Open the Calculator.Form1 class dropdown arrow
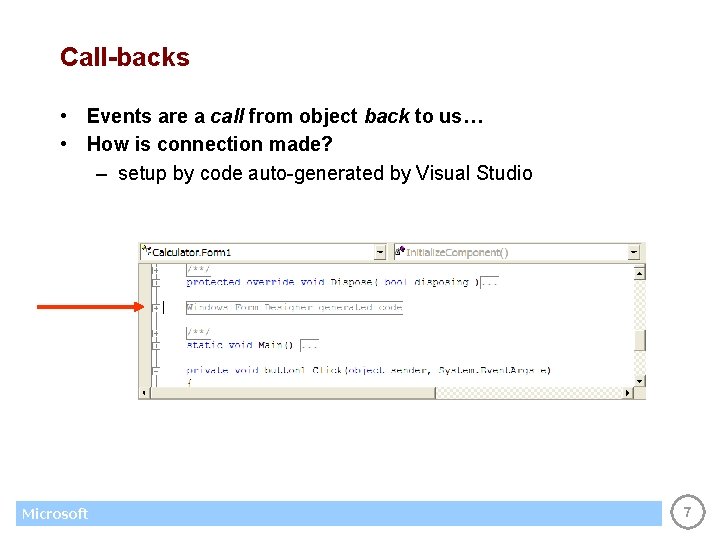 pos(380,252)
